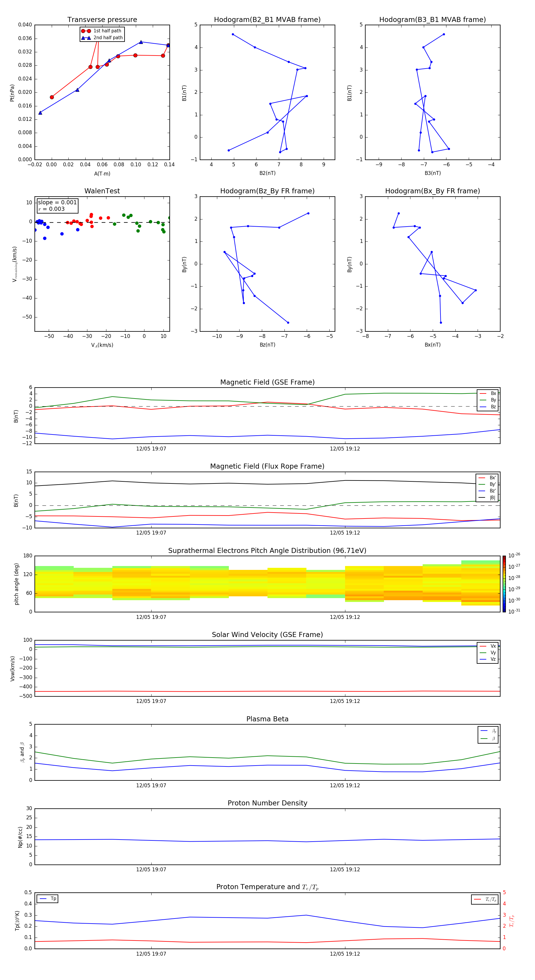Click the "Hodogram(Bx_By FR frame)" title
Image resolution: width=535 pixels, height=980 pixels.
432,191
